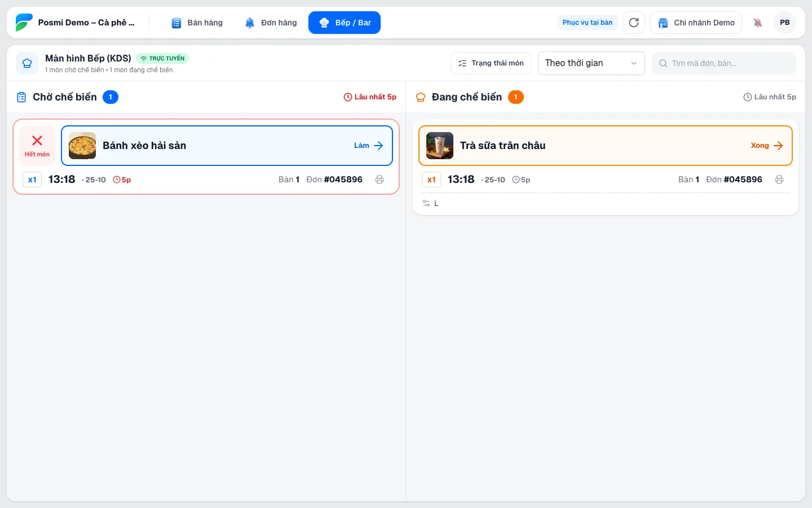Screen dimensions: 812x508
Task: Click the chef hat KDS icon
Action: pyautogui.click(x=27, y=63)
